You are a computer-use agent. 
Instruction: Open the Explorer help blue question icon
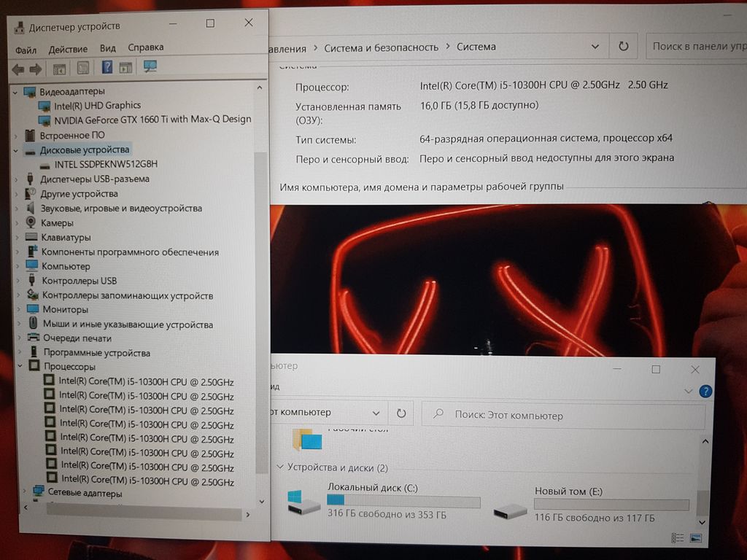(705, 392)
